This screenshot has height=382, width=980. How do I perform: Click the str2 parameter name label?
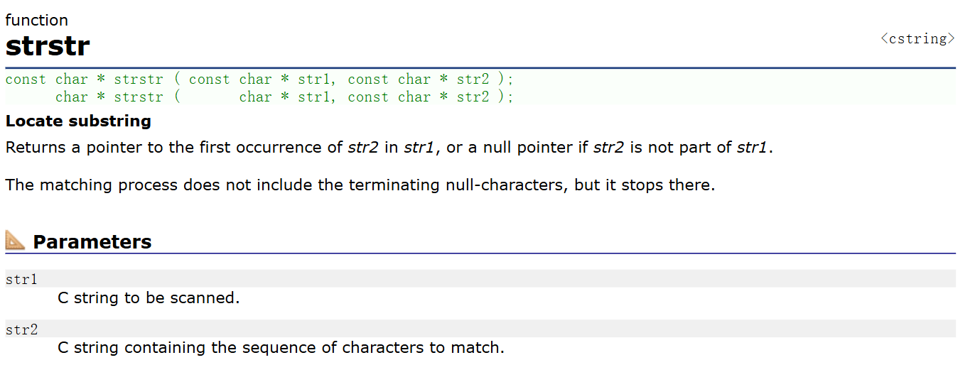point(21,329)
